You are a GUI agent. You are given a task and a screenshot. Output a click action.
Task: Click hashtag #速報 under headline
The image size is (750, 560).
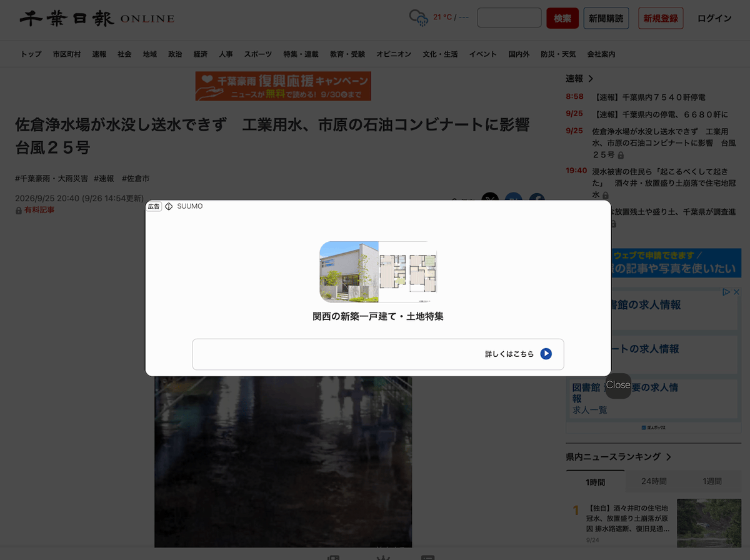[104, 179]
